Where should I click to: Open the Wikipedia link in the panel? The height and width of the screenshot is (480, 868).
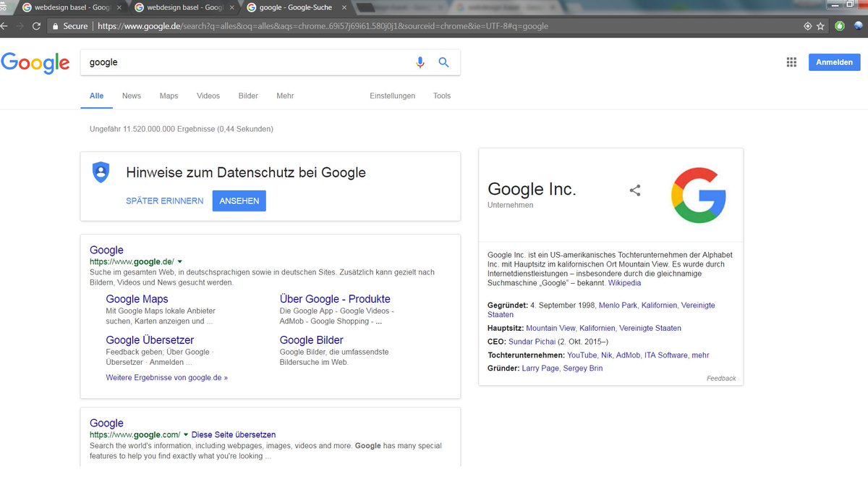tap(624, 283)
